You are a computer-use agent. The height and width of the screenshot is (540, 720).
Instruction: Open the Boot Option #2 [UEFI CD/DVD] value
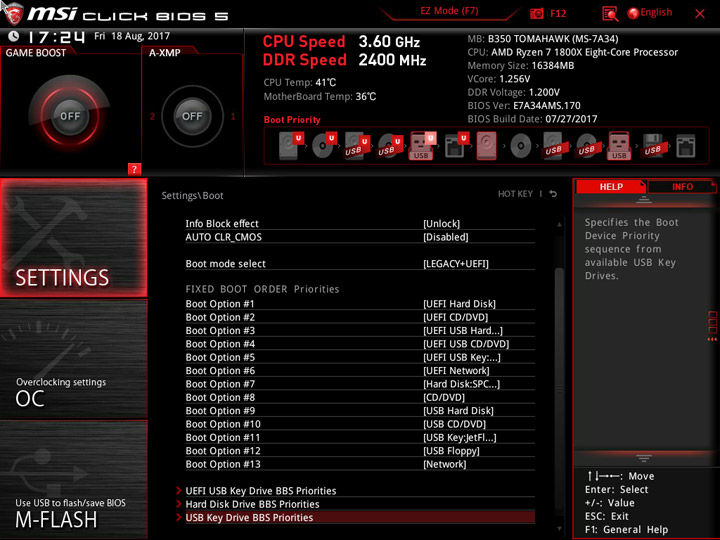456,317
